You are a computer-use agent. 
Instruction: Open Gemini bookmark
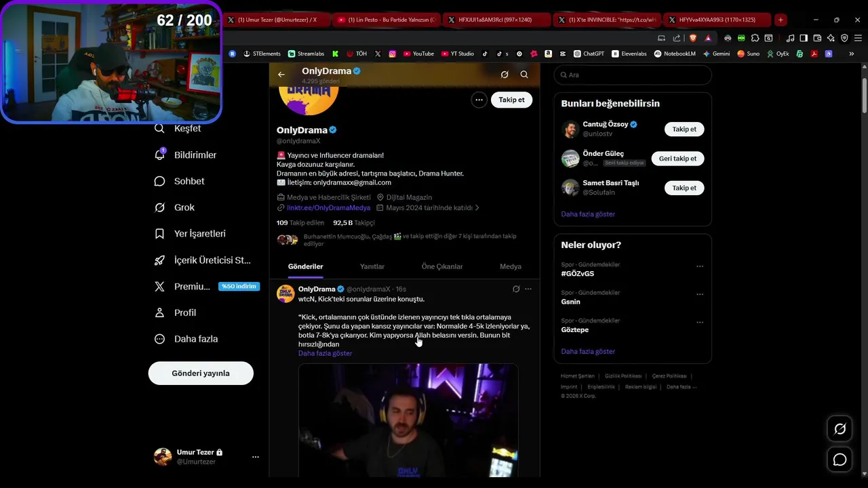coord(716,54)
